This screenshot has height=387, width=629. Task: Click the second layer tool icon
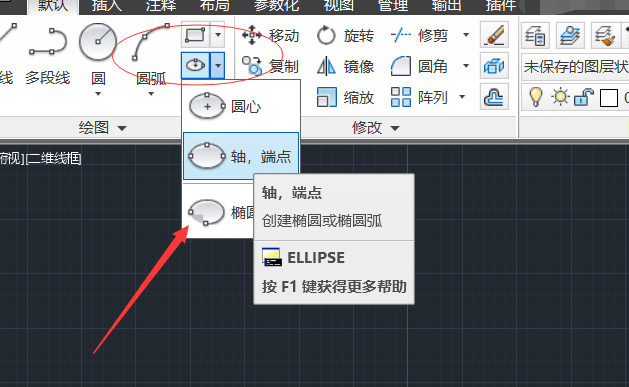tap(570, 35)
